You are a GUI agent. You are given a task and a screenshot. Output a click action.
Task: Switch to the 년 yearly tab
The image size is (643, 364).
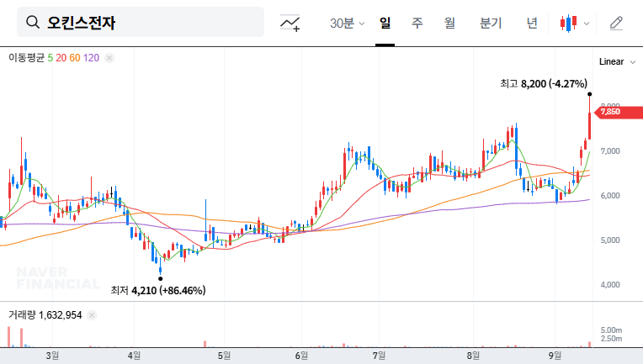coord(532,23)
